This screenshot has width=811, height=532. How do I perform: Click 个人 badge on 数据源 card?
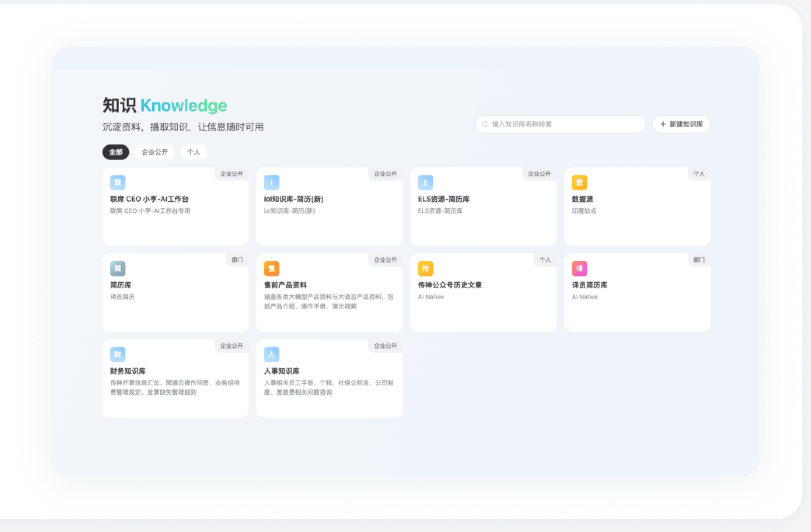point(699,174)
